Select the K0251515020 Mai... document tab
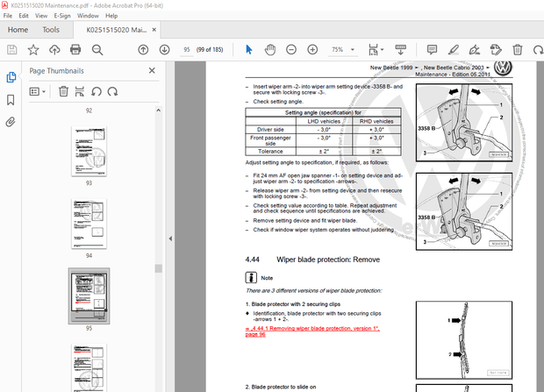Screen dimensions: 544x392 click(x=116, y=30)
